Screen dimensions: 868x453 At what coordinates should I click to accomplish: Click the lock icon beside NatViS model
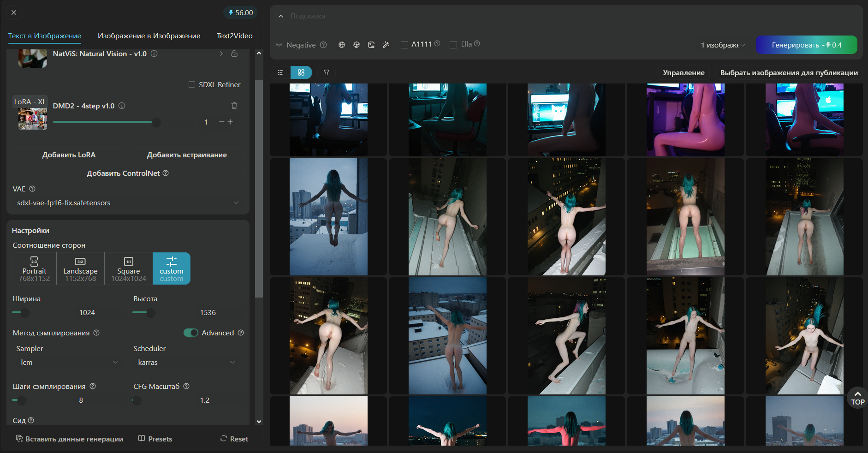tap(234, 54)
